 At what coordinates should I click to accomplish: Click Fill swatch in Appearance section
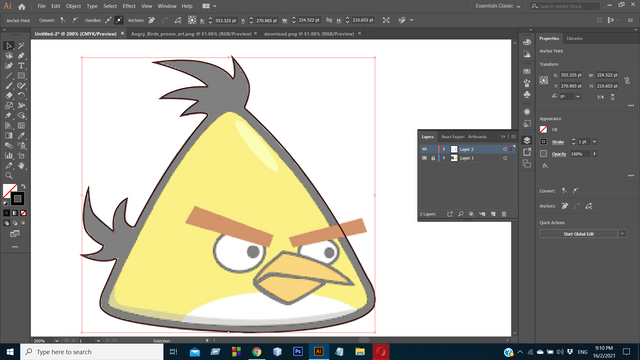pyautogui.click(x=543, y=130)
